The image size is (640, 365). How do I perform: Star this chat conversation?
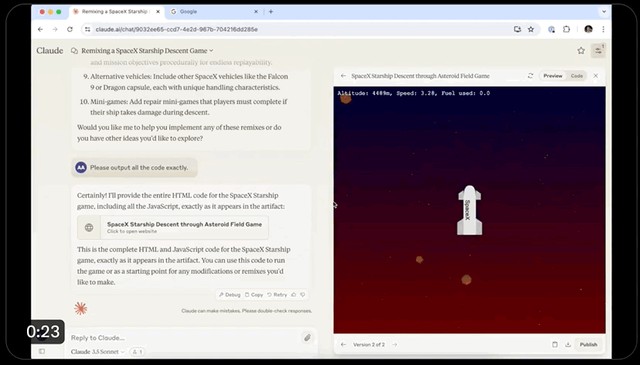click(x=581, y=51)
